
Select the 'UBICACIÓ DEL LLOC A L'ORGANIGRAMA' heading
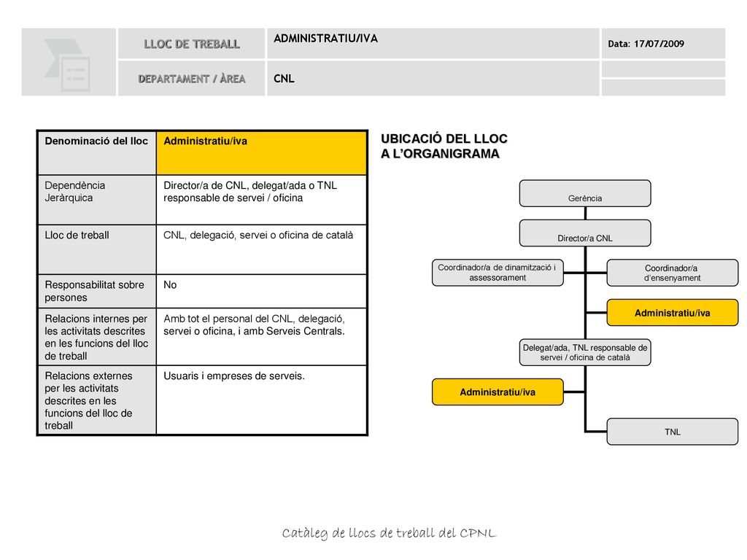pyautogui.click(x=444, y=146)
